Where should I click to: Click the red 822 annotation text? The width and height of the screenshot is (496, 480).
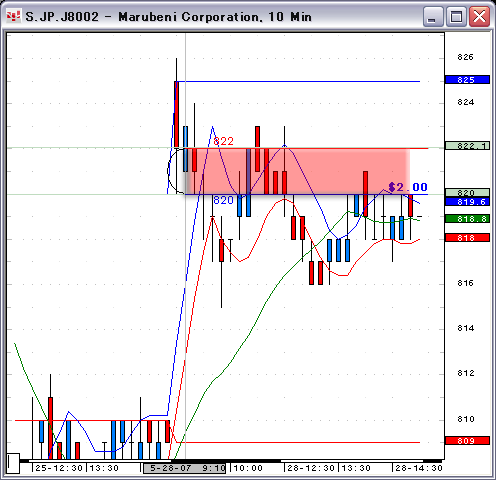[223, 141]
